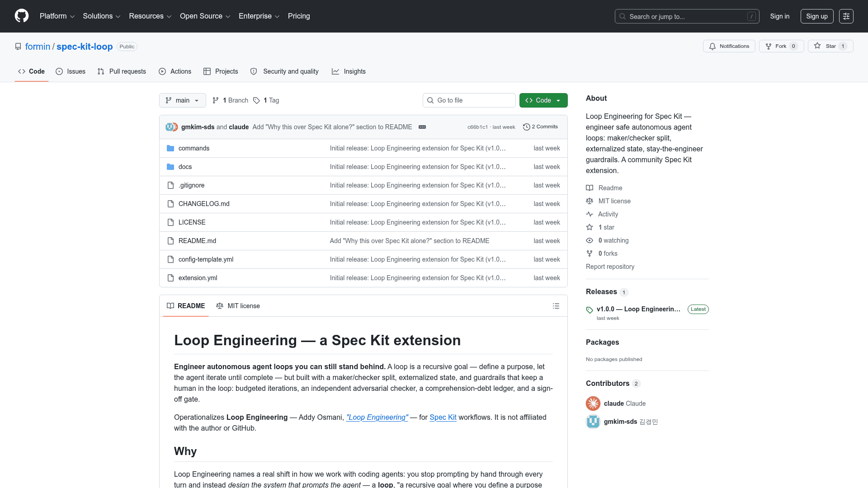Click the pulse icon beside Activity
Image resolution: width=868 pixels, height=488 pixels.
coord(590,214)
